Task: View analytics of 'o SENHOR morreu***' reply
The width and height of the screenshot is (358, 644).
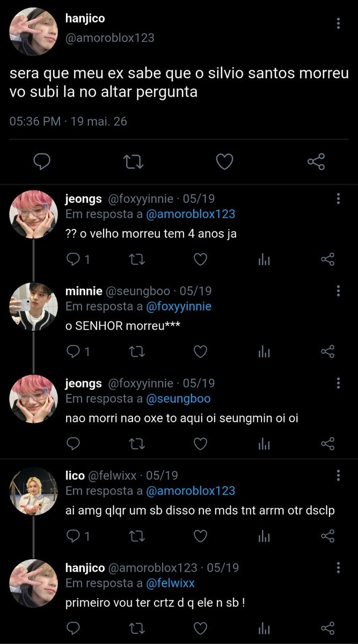Action: [x=264, y=352]
